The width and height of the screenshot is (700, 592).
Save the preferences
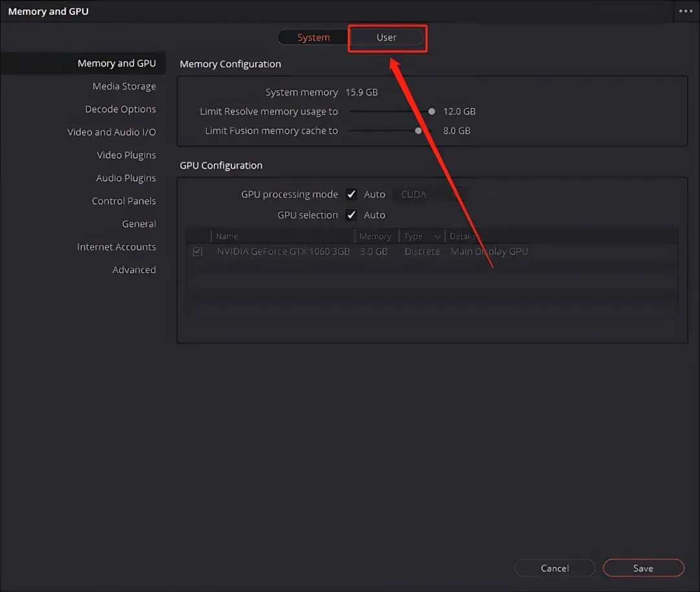tap(644, 568)
